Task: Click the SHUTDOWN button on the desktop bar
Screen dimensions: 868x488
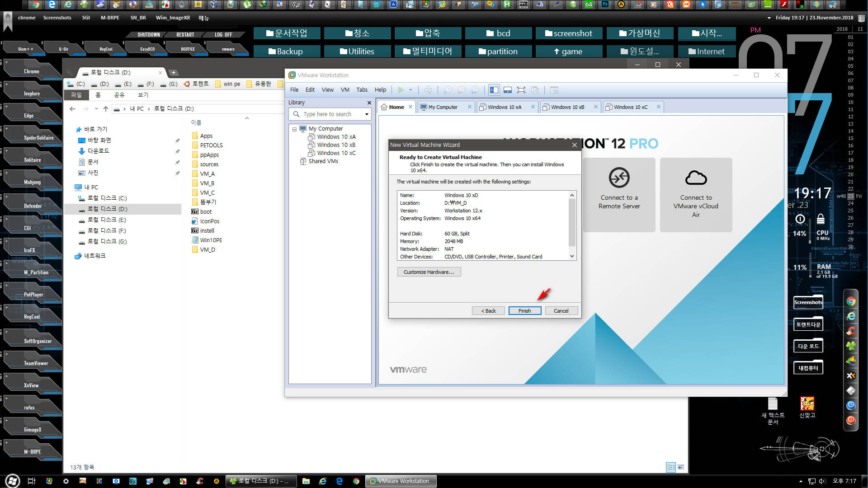Action: click(x=148, y=35)
